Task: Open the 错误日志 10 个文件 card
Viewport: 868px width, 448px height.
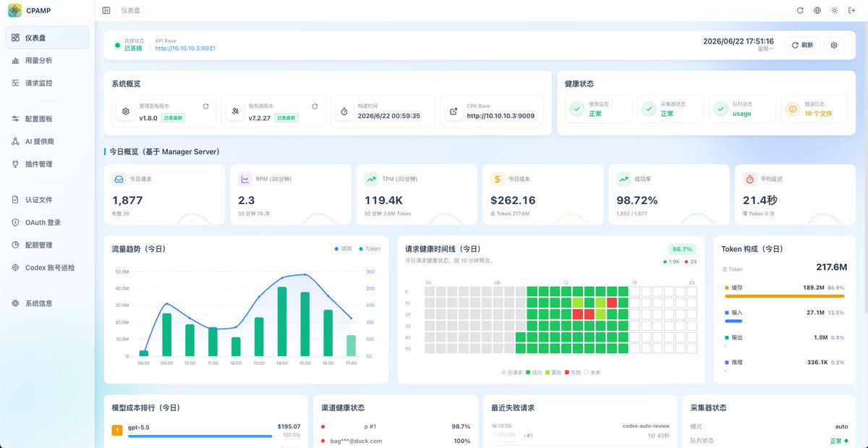Action: point(814,109)
